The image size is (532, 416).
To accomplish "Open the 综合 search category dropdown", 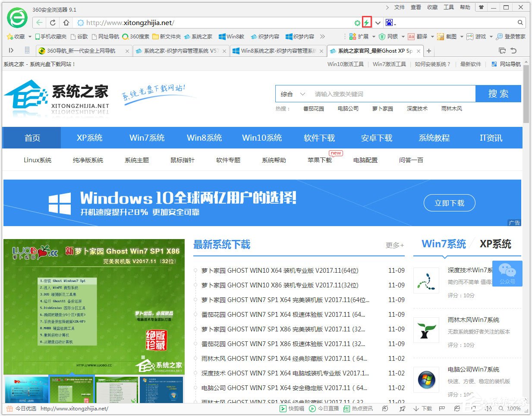I will (x=292, y=94).
